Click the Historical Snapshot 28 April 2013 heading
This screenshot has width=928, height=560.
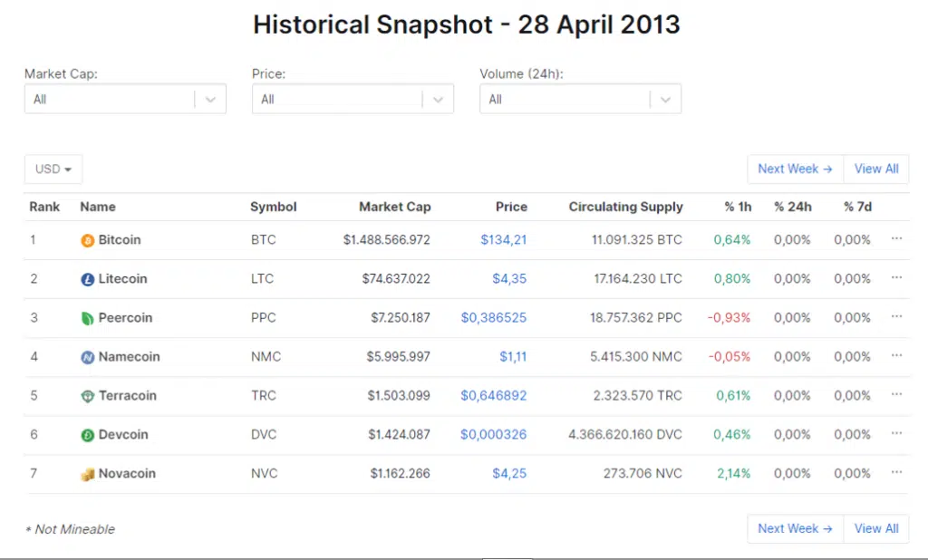point(467,24)
